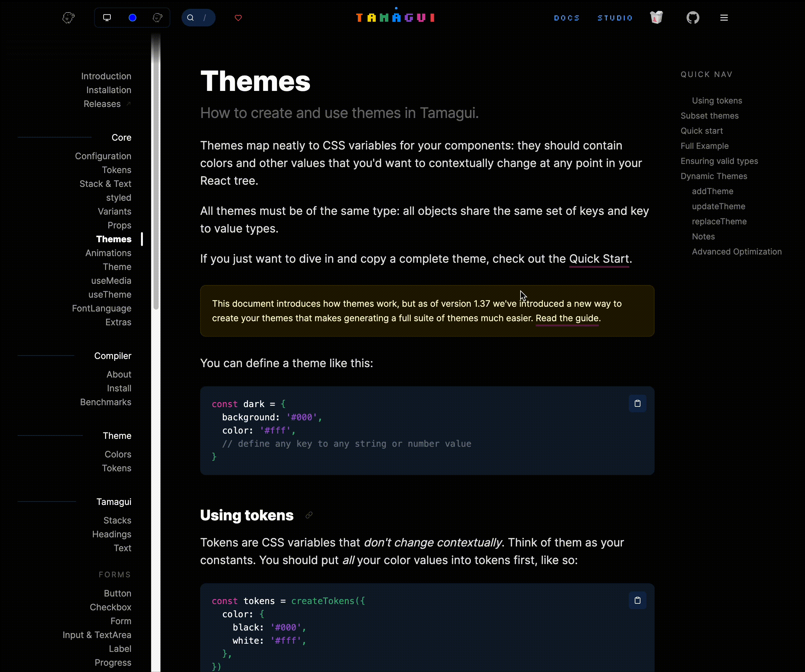Open the Label component page

pyautogui.click(x=120, y=649)
